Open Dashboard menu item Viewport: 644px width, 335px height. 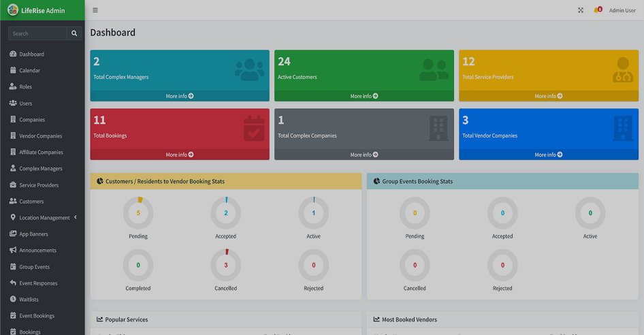pyautogui.click(x=42, y=54)
